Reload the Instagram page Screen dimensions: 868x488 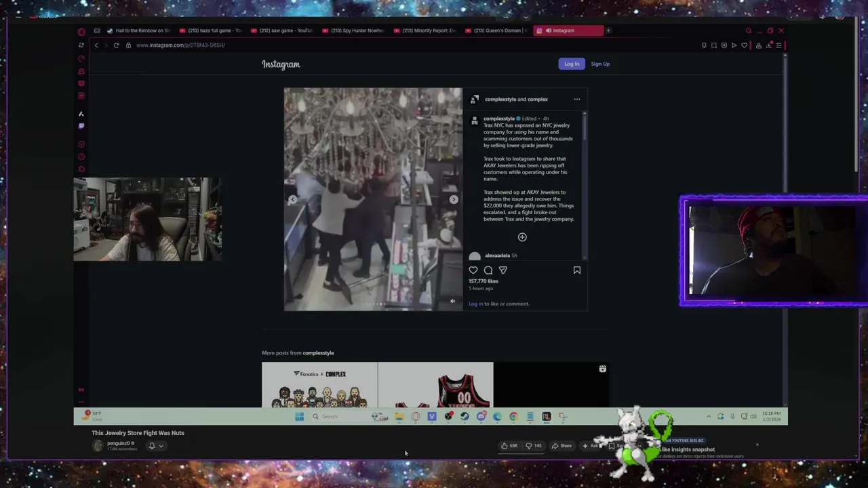point(116,45)
